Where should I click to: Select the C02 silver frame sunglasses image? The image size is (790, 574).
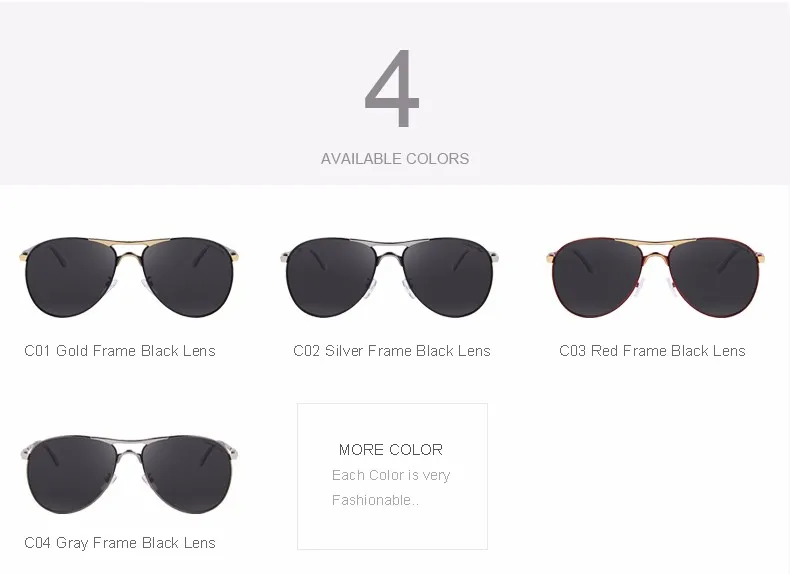point(389,277)
